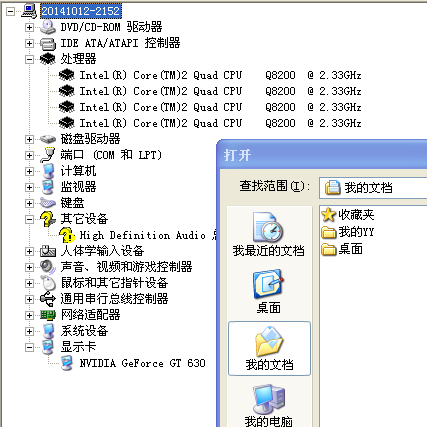Viewport: 427px width, 427px height.
Task: Click the 磁盘驱动器 disk icon
Action: tap(48, 139)
